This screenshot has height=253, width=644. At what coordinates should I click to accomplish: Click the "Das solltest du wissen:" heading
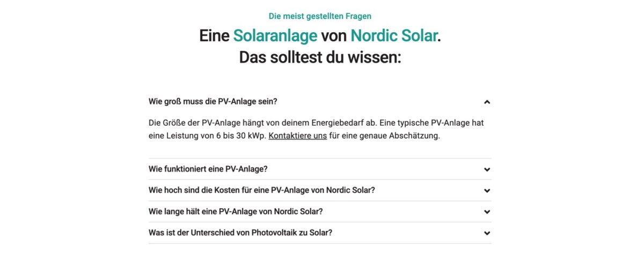320,57
